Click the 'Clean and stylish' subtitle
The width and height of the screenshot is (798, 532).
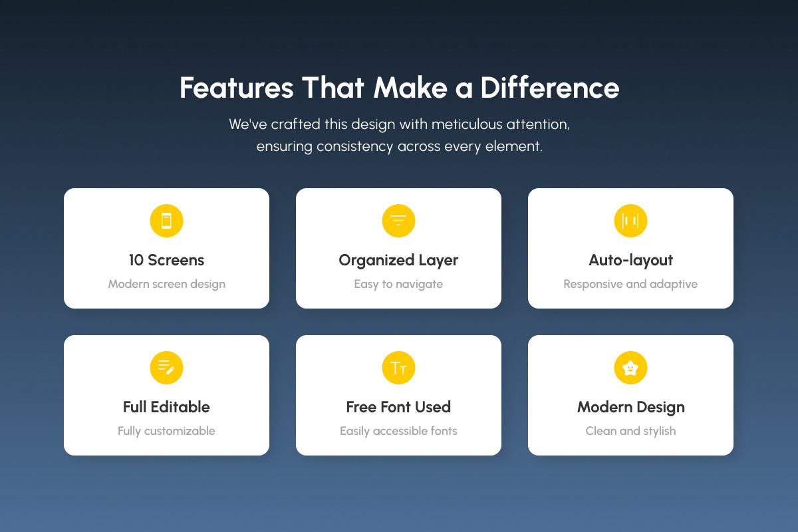[x=630, y=432]
